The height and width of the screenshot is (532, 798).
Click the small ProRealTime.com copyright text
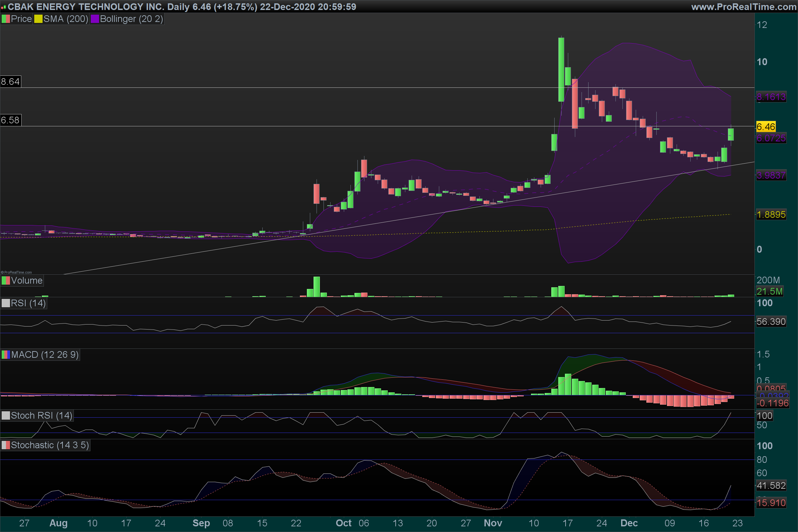point(16,272)
